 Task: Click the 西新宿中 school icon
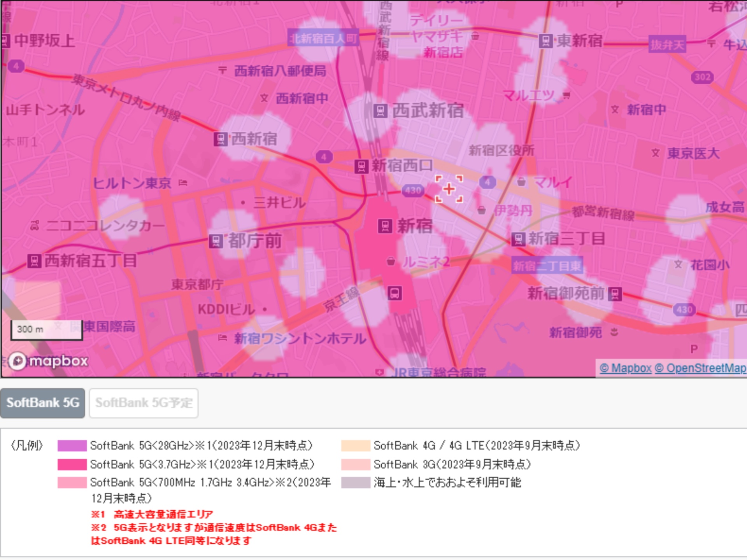264,98
